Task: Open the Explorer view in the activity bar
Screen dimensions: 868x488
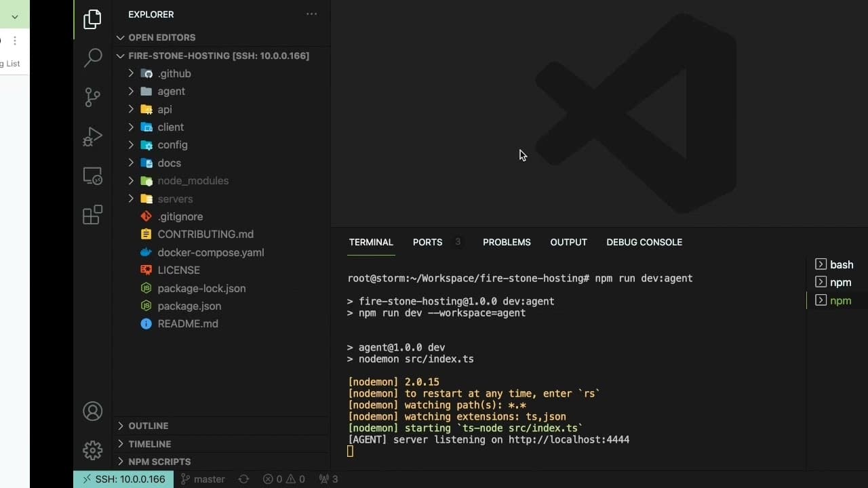Action: pyautogui.click(x=92, y=20)
